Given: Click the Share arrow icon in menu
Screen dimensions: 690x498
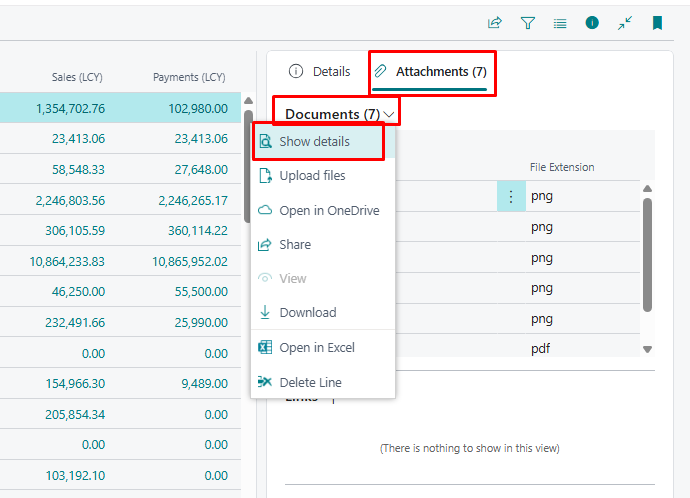Looking at the screenshot, I should pos(264,245).
